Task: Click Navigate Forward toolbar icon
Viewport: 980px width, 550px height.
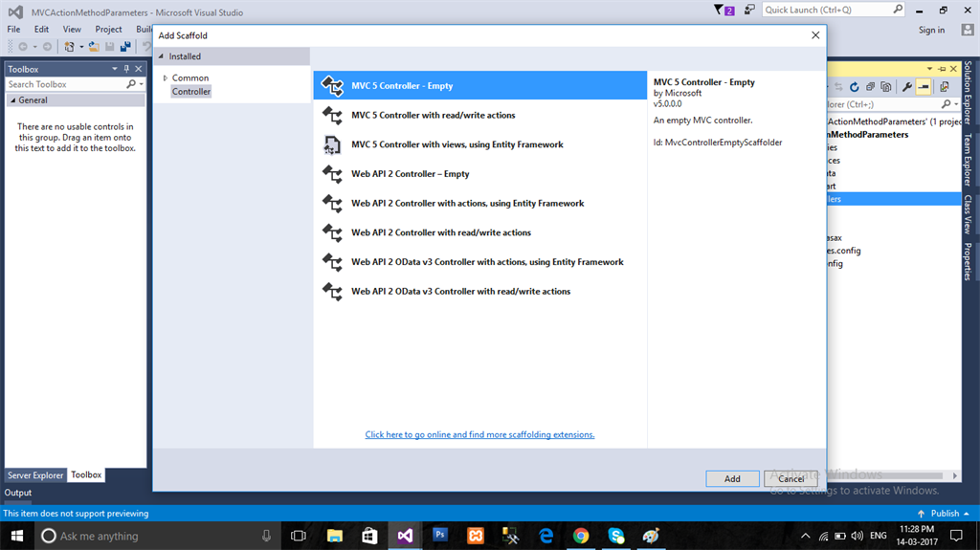Action: pyautogui.click(x=47, y=47)
